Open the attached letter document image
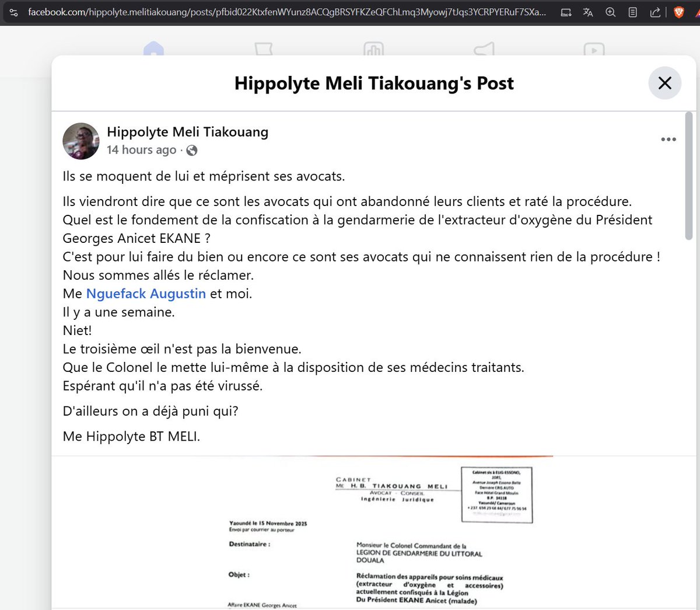This screenshot has height=610, width=700. tap(373, 532)
